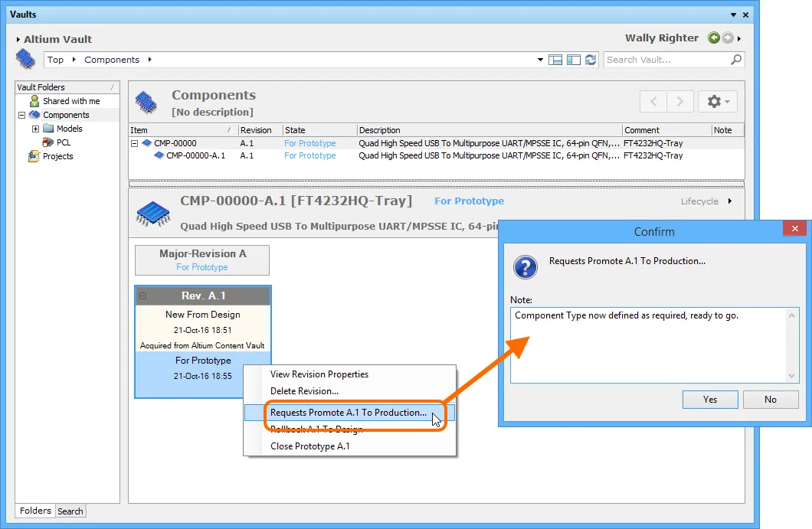Image resolution: width=812 pixels, height=529 pixels.
Task: Choose Delete Revision... from context menu
Action: pos(304,391)
